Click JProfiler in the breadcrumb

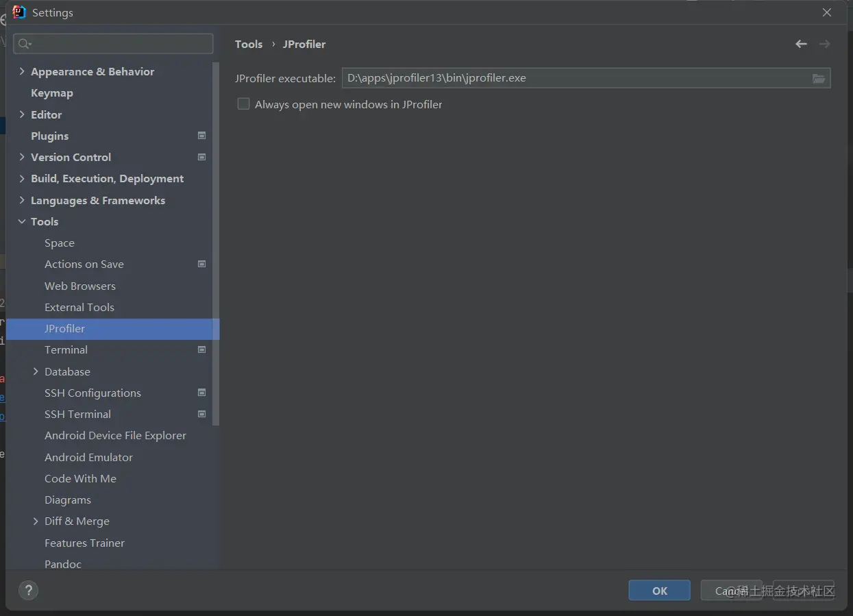tap(304, 44)
